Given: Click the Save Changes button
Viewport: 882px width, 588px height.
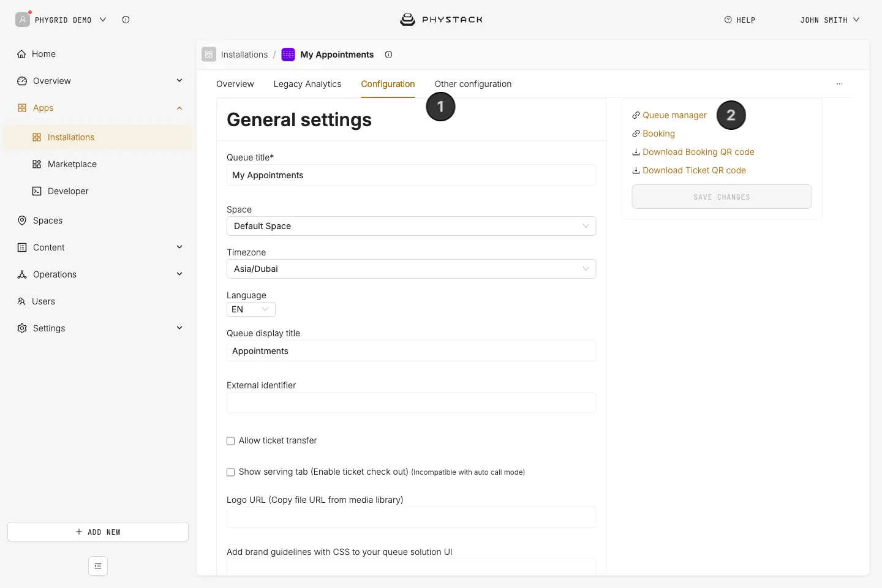Looking at the screenshot, I should [x=722, y=197].
